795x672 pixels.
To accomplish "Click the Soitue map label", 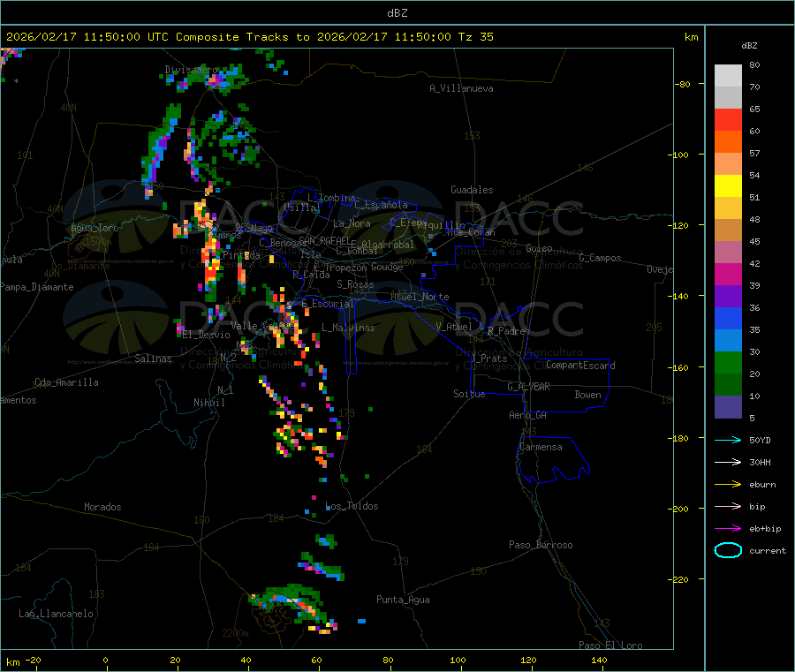I will (469, 394).
